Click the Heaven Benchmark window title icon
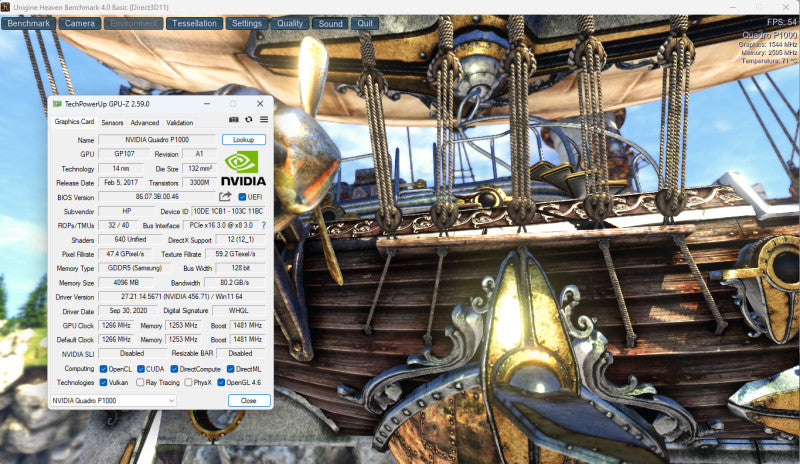Screen dimensions: 800x464 click(x=5, y=7)
